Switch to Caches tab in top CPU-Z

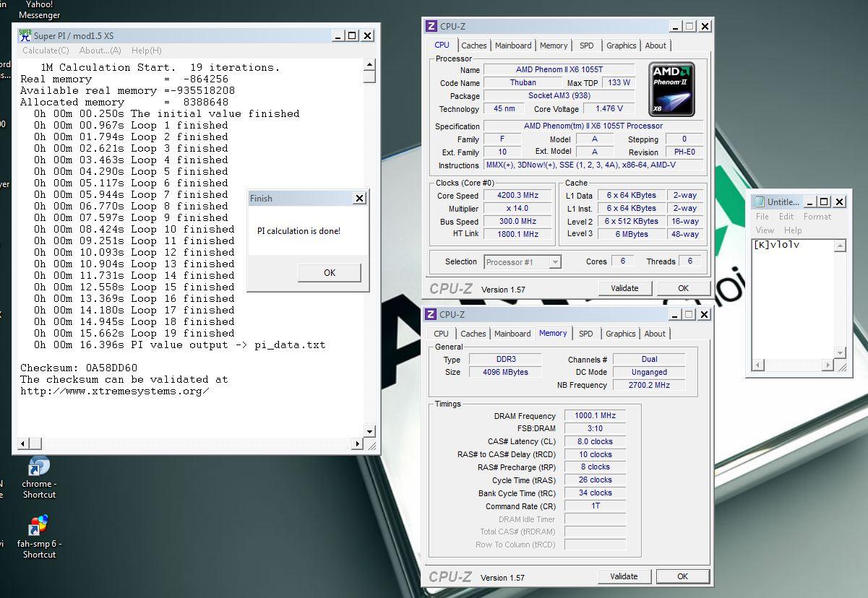[x=474, y=45]
